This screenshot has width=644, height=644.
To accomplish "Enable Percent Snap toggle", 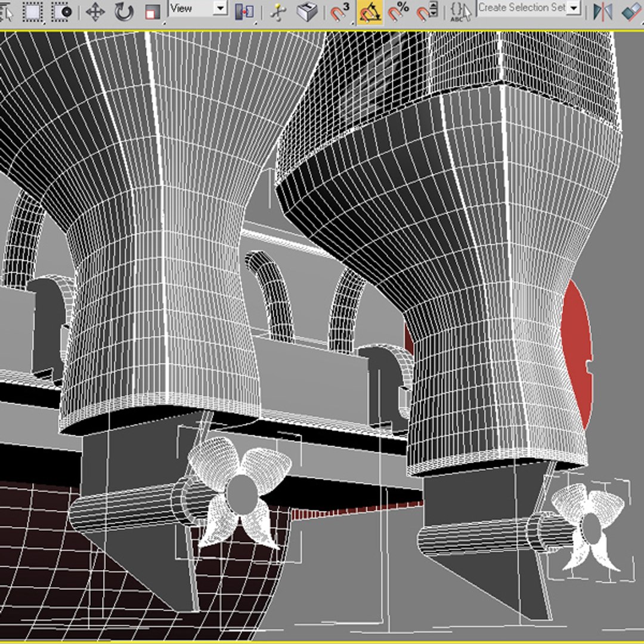I will click(398, 11).
